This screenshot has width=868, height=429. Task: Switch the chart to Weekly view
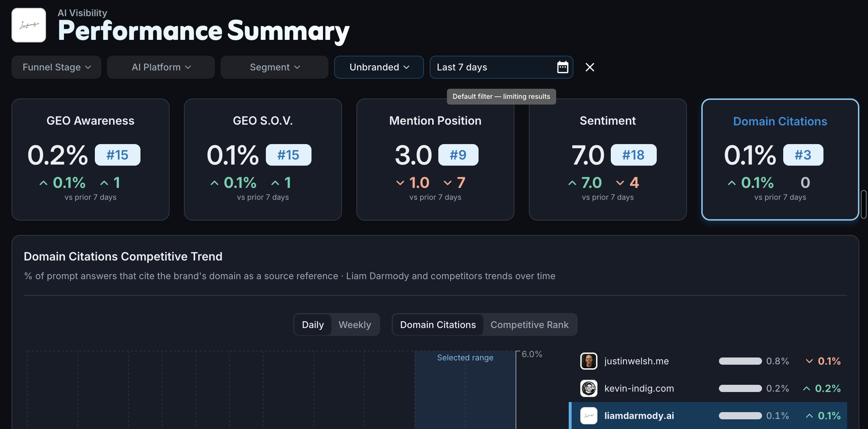point(355,325)
